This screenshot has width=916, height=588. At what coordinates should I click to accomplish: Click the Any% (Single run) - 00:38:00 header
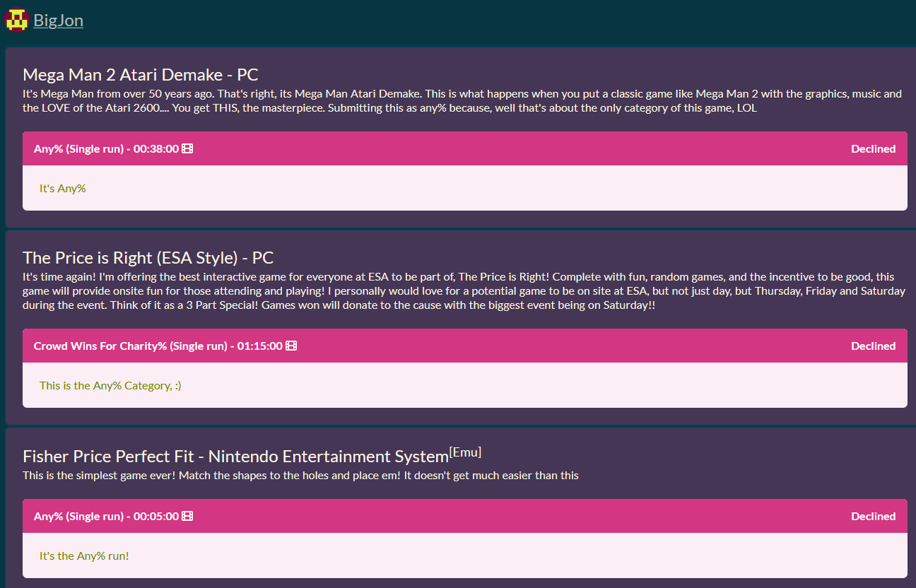(465, 148)
